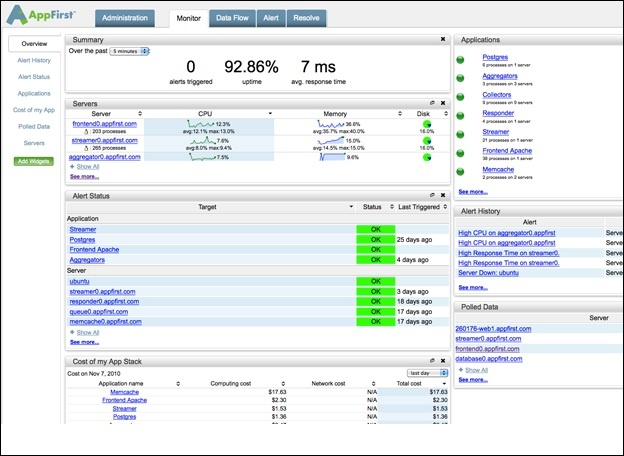Open Cost of my App sidebar item

[x=34, y=110]
